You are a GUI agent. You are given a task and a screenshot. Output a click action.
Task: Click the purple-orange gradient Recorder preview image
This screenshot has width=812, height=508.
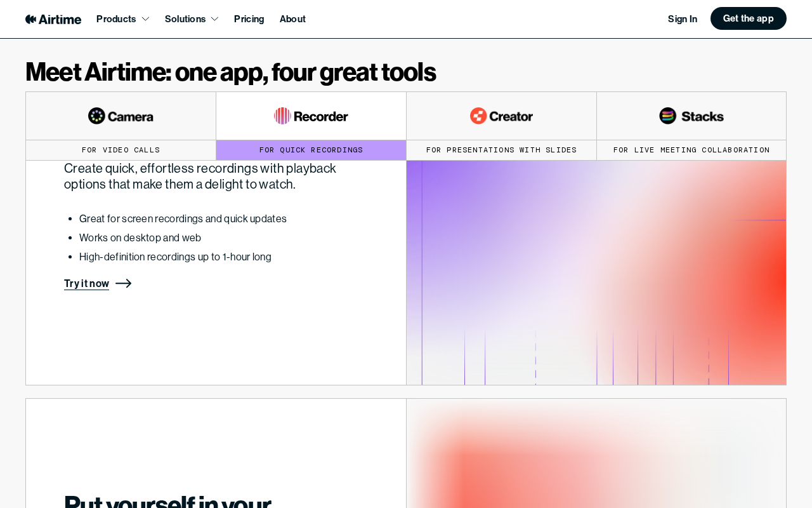[596, 272]
